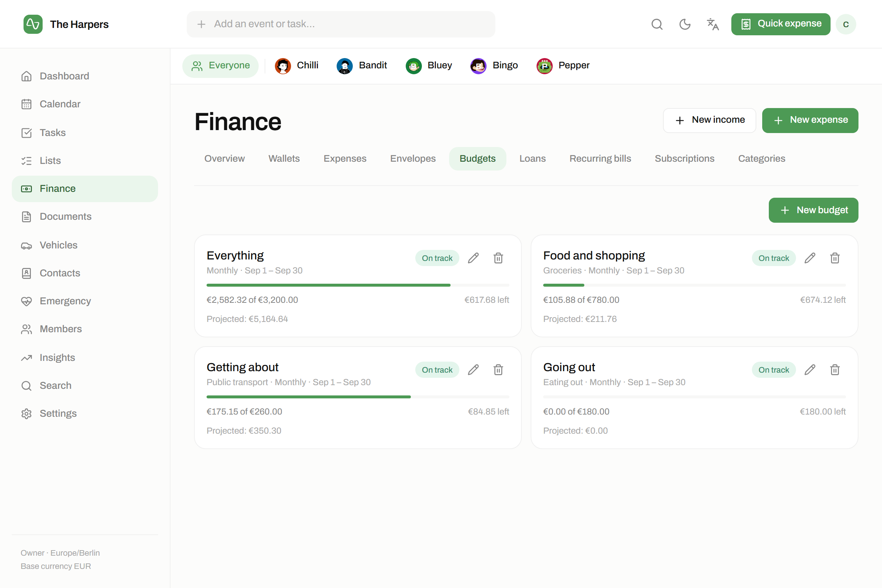Viewport: 882px width, 588px height.
Task: Open Calendar in the sidebar
Action: point(85,104)
